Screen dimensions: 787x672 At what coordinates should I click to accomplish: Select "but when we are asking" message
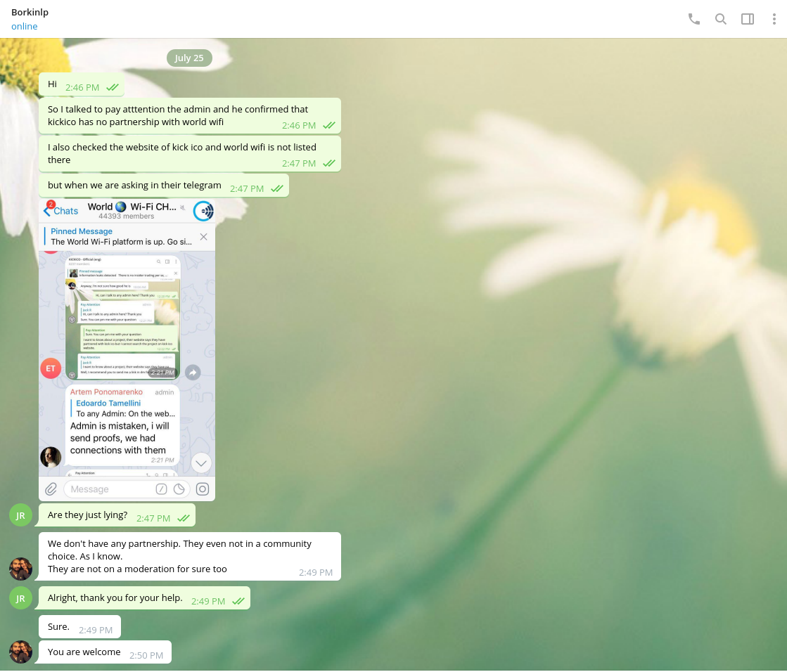click(x=164, y=186)
